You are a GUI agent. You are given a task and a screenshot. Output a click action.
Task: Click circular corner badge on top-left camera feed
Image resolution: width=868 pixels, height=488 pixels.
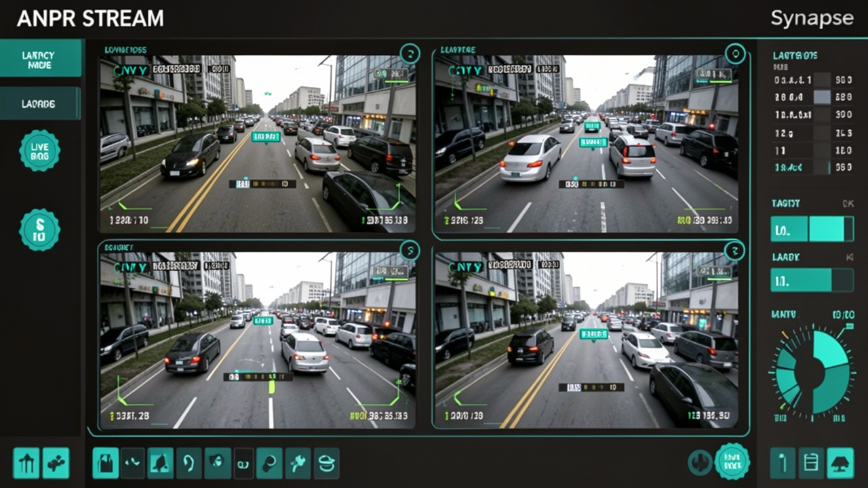(409, 53)
